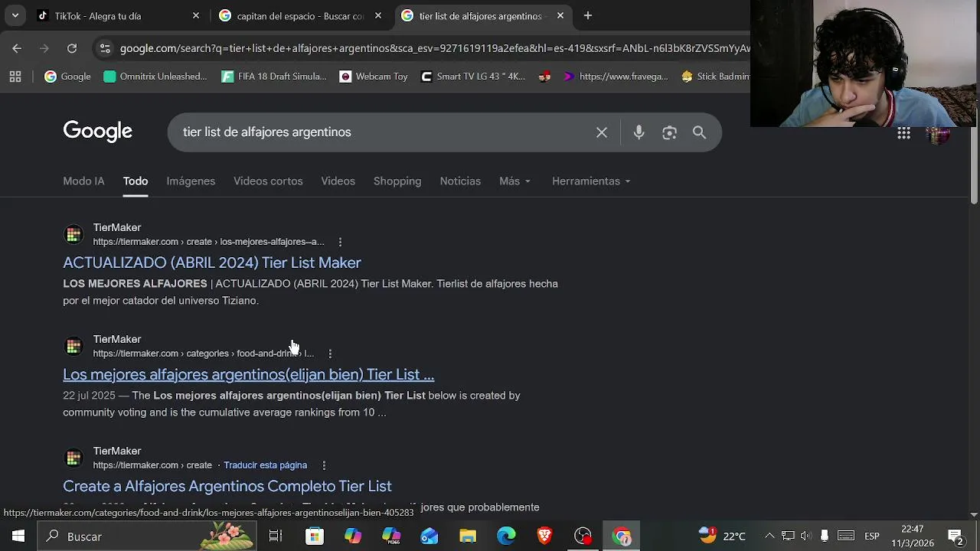Image resolution: width=980 pixels, height=551 pixels.
Task: Submit search with magnifying glass icon
Action: tap(699, 132)
